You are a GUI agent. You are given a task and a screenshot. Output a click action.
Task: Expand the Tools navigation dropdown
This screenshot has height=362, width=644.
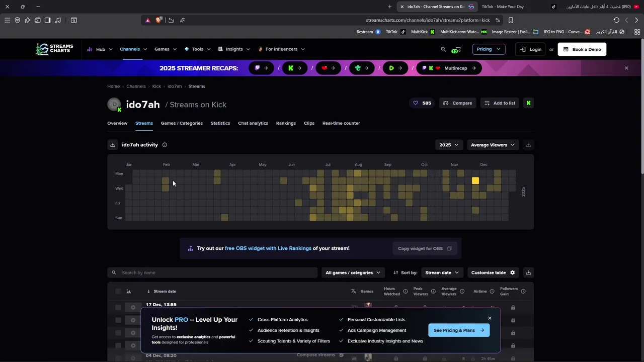point(197,49)
